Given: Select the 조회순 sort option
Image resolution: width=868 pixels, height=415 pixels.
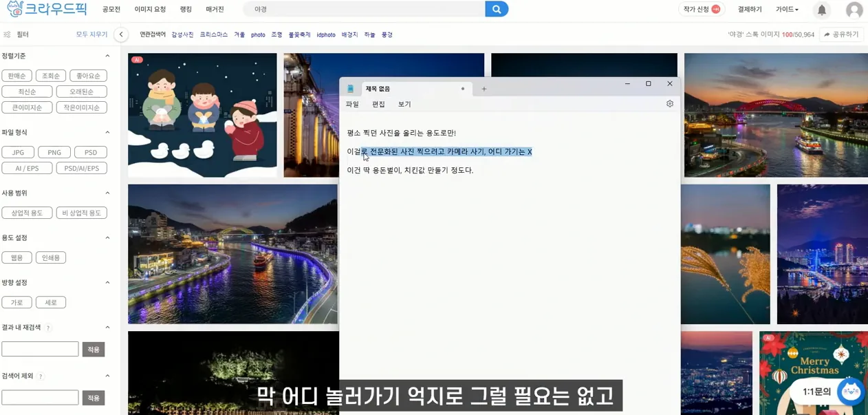Looking at the screenshot, I should coord(51,76).
